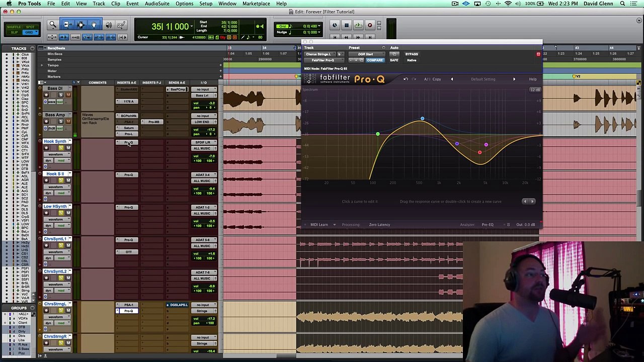Click the preset plus button

[x=356, y=60]
